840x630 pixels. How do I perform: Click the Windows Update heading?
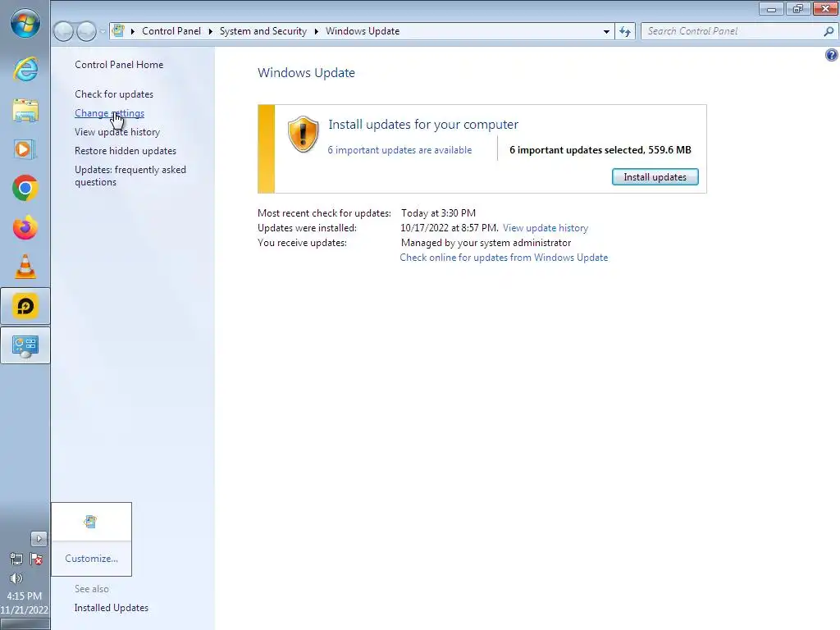pos(306,73)
